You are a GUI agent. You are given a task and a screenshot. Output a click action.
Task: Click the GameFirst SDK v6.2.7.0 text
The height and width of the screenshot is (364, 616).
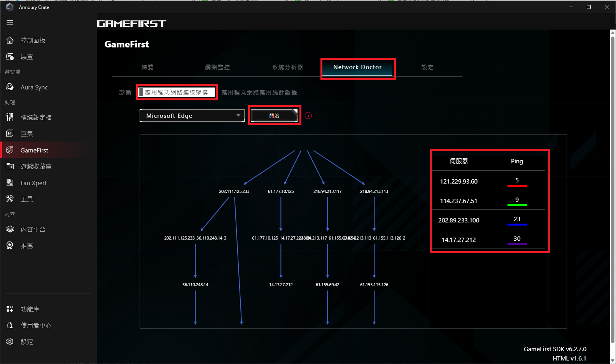coord(555,349)
